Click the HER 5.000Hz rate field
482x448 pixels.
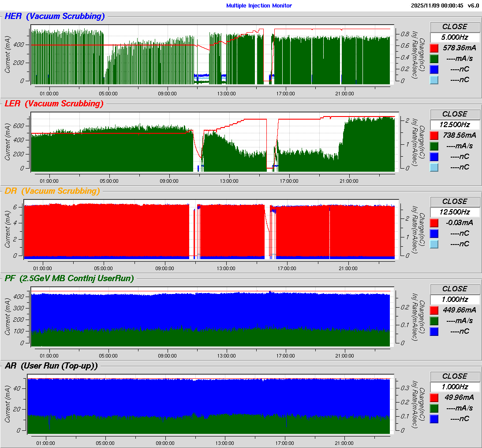(455, 38)
